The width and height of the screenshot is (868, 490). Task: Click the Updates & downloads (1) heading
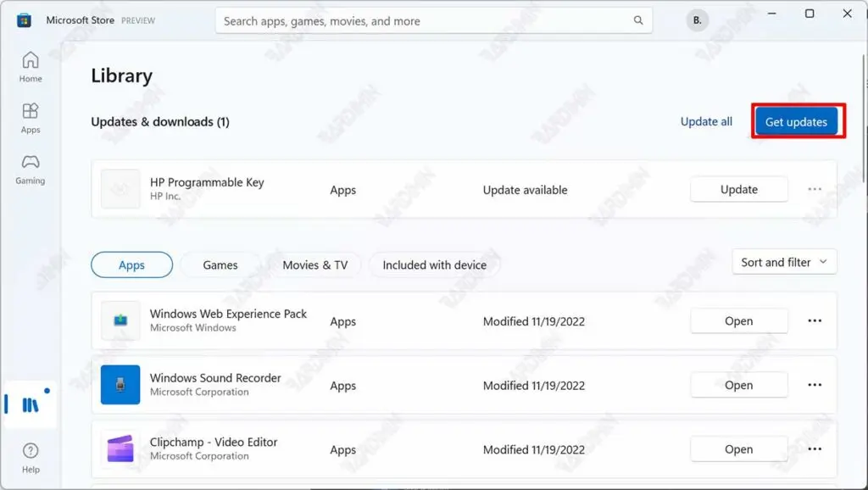(x=160, y=122)
